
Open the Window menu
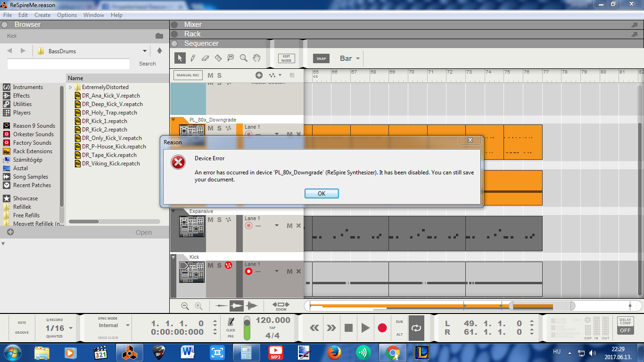[x=94, y=15]
